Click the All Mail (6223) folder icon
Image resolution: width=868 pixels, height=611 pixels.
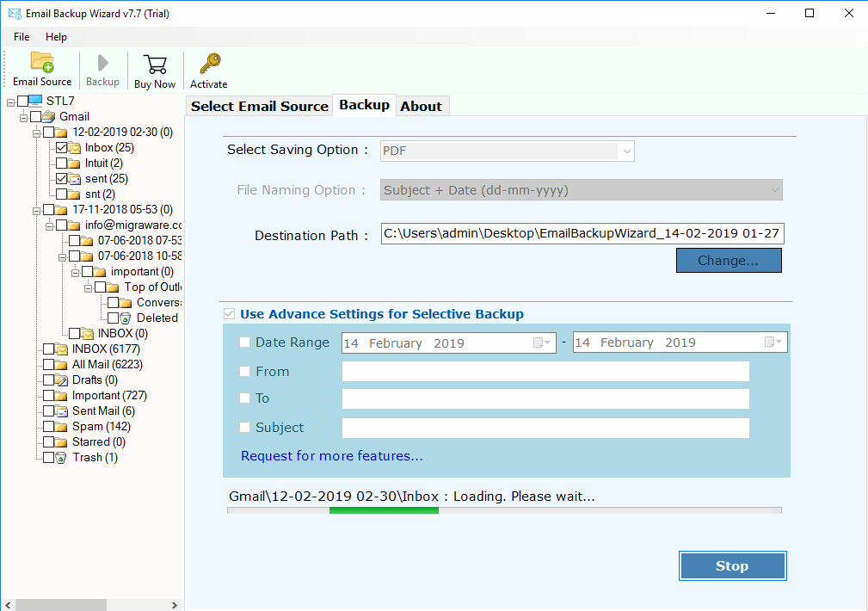click(x=61, y=365)
